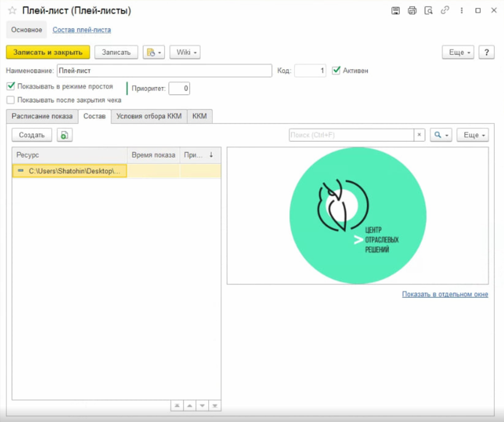Switch to Расписание показа tab

[x=42, y=116]
